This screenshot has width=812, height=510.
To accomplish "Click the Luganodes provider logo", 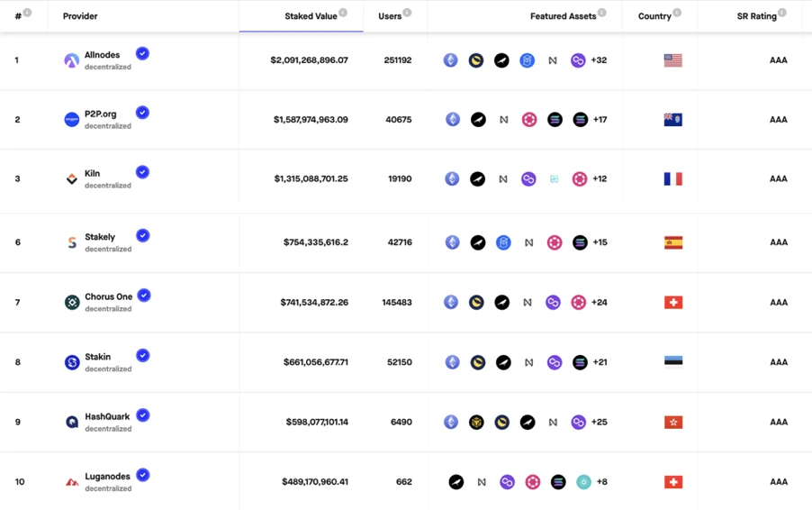I will pyautogui.click(x=71, y=482).
